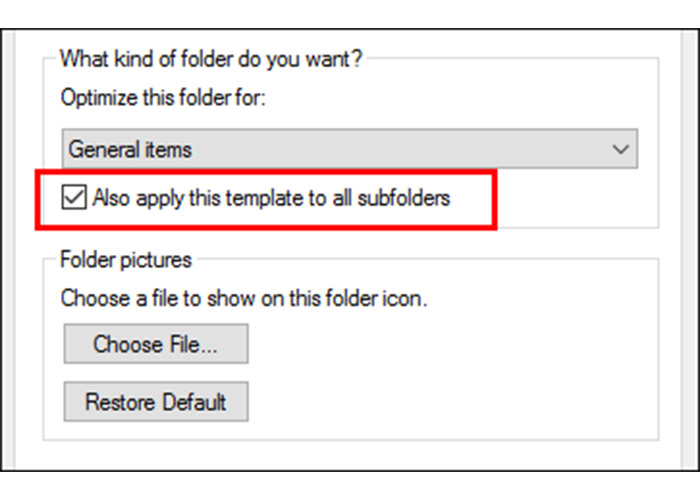This screenshot has width=700, height=500.
Task: Click the Restore Default button
Action: [155, 402]
